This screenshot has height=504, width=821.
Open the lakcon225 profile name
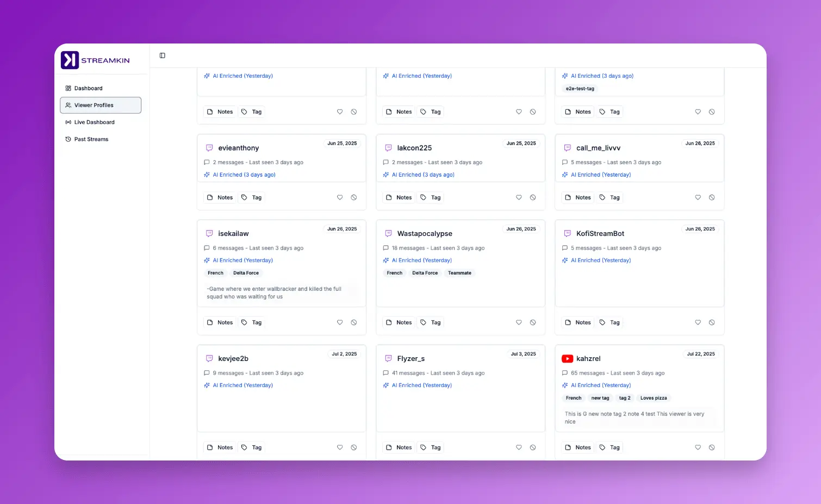point(414,148)
